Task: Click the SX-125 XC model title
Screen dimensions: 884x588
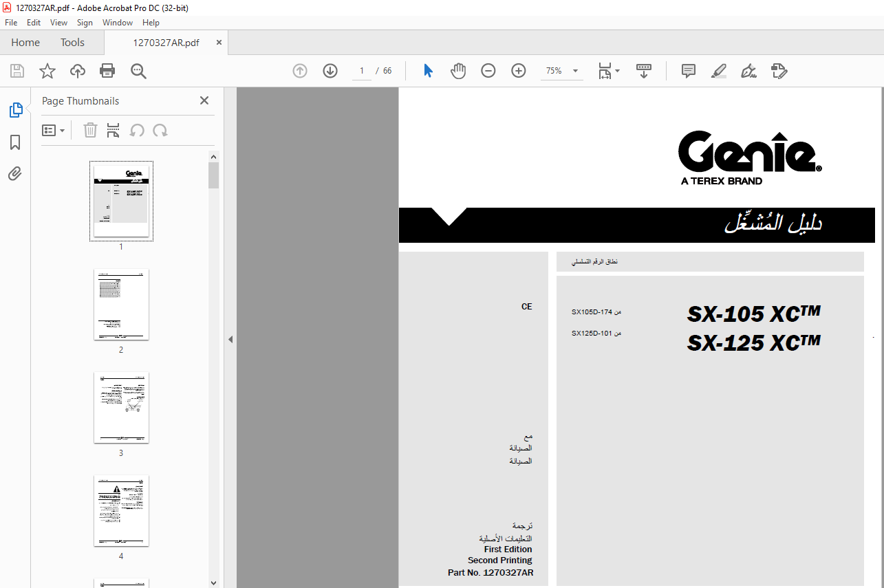Action: click(x=753, y=342)
